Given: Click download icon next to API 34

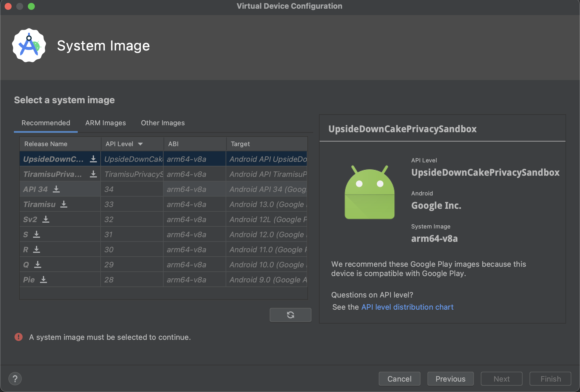Looking at the screenshot, I should 56,189.
